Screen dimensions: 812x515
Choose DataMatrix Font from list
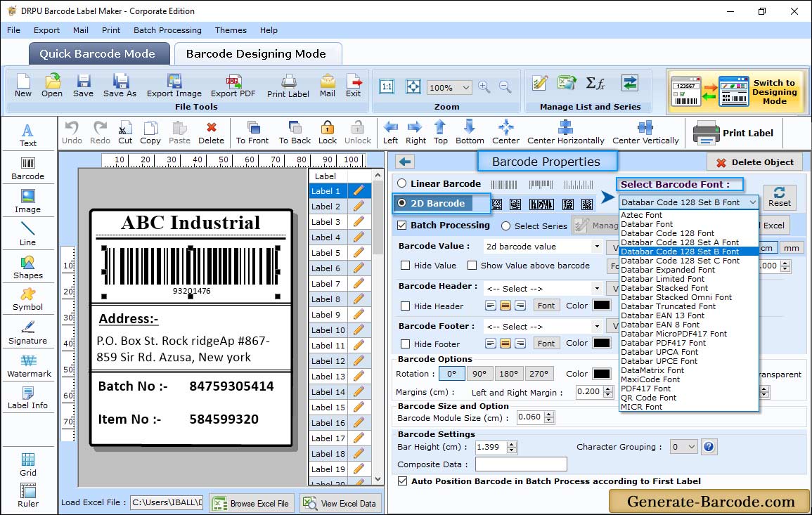coord(652,370)
